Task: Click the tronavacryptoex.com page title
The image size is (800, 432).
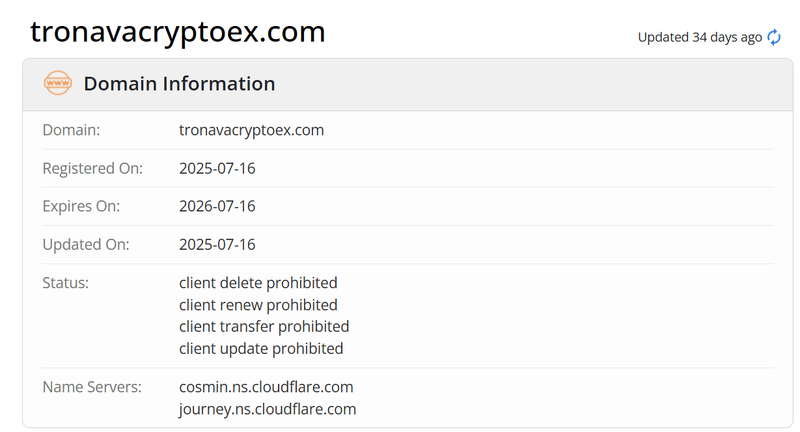Action: pos(178,32)
